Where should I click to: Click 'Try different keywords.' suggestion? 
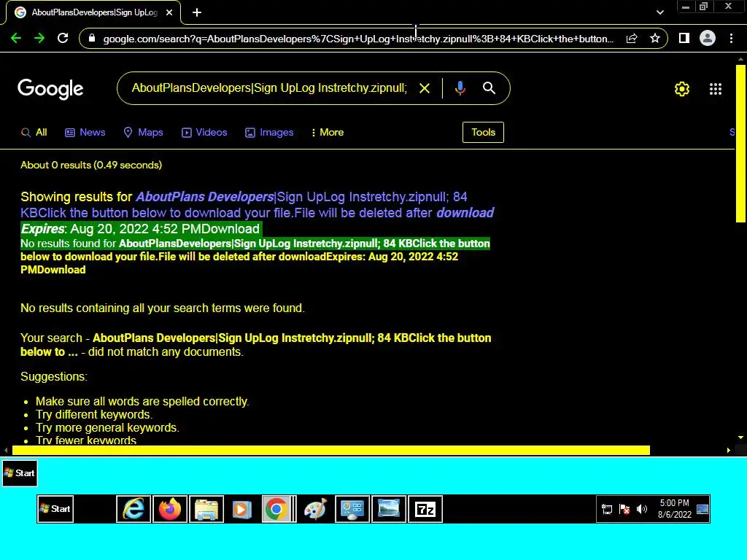point(94,414)
